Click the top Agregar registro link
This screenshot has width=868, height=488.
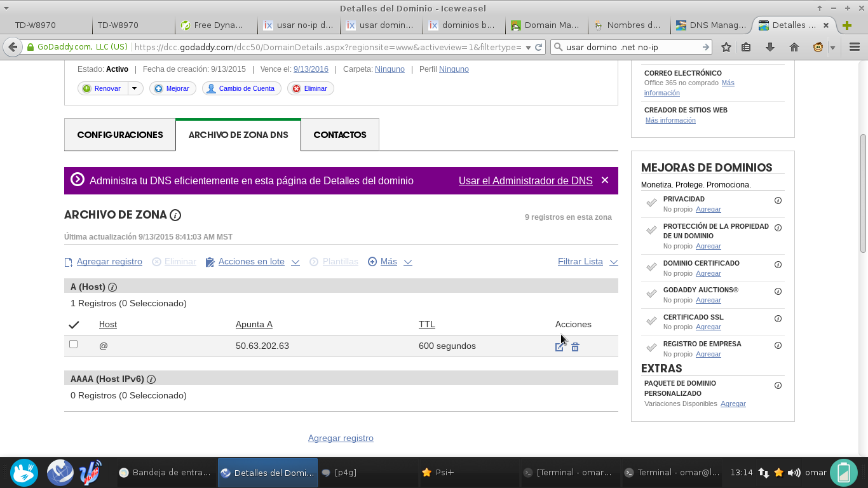pyautogui.click(x=109, y=262)
